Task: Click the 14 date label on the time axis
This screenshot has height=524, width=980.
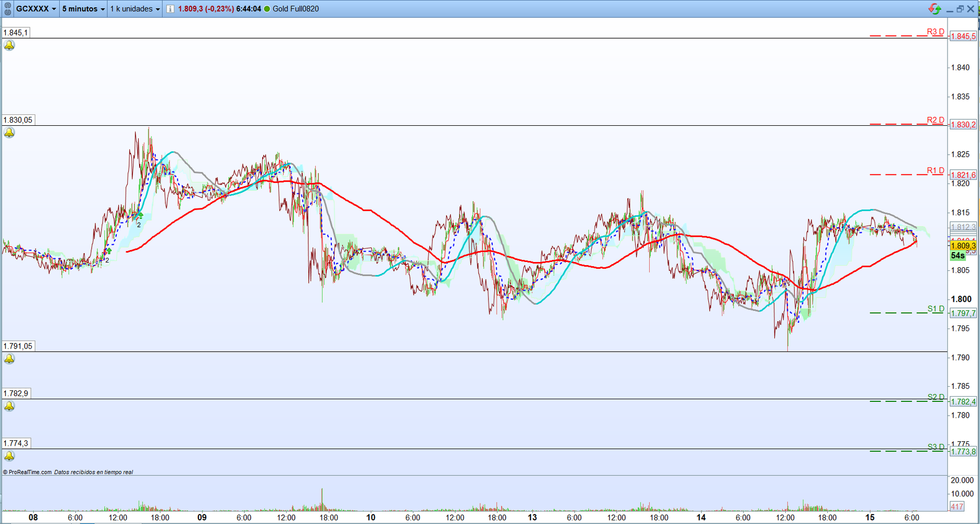Action: (x=701, y=518)
